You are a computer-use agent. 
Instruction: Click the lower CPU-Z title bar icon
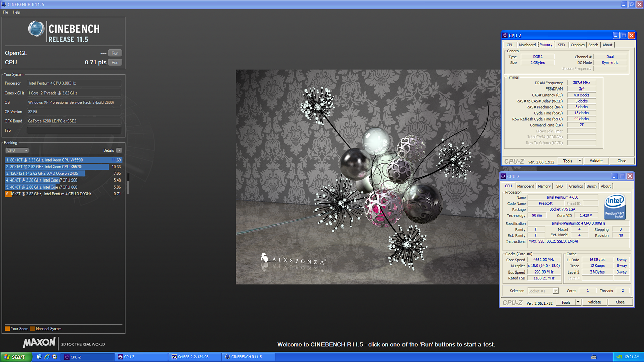pyautogui.click(x=503, y=176)
